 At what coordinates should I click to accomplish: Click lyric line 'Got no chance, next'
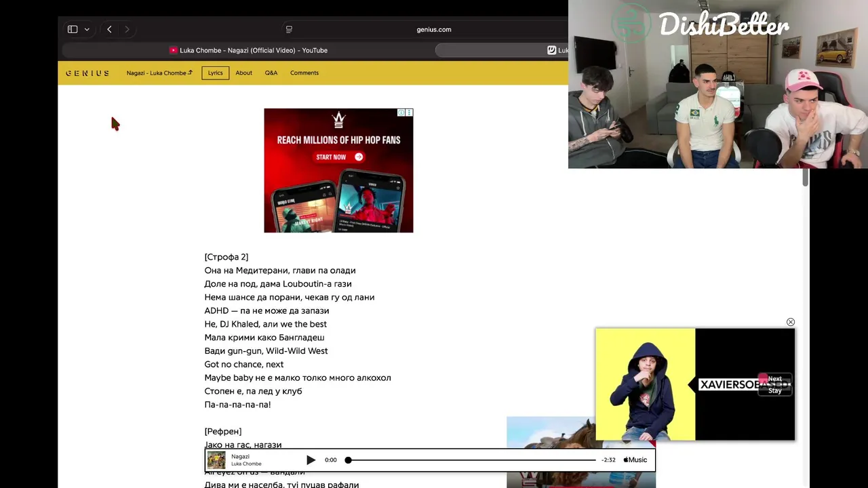point(244,365)
